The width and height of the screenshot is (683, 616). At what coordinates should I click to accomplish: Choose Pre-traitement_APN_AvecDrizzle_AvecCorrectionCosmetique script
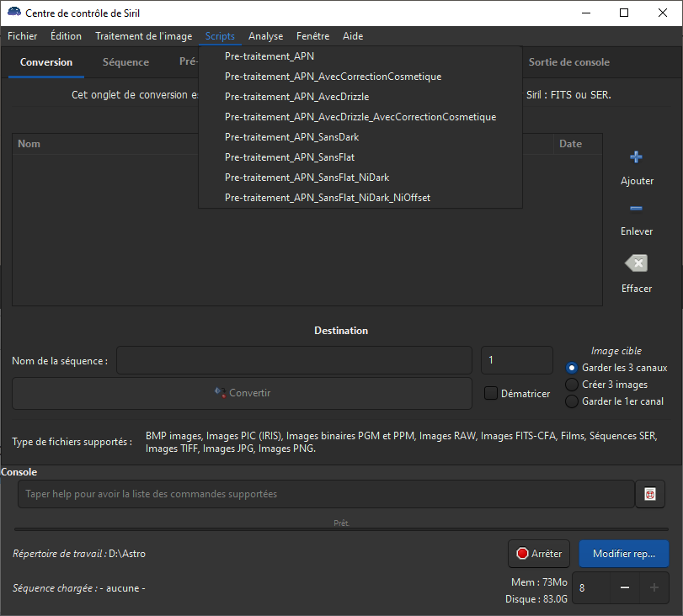(x=360, y=117)
